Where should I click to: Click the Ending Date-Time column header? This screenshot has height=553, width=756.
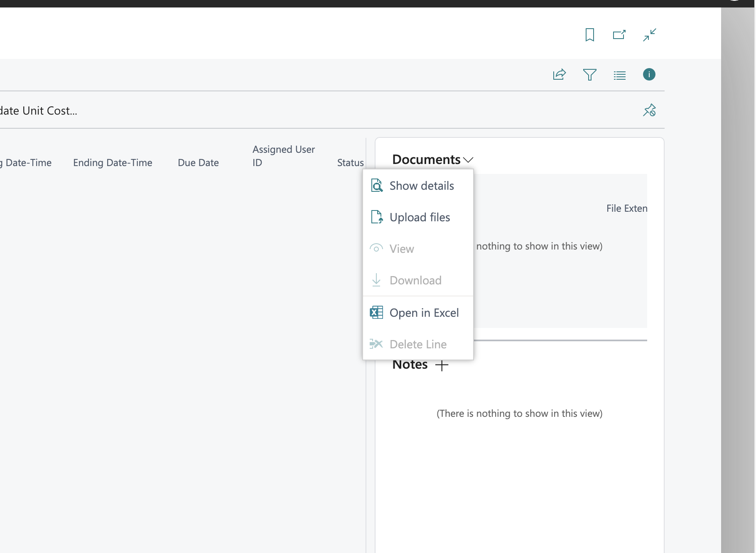pyautogui.click(x=113, y=163)
